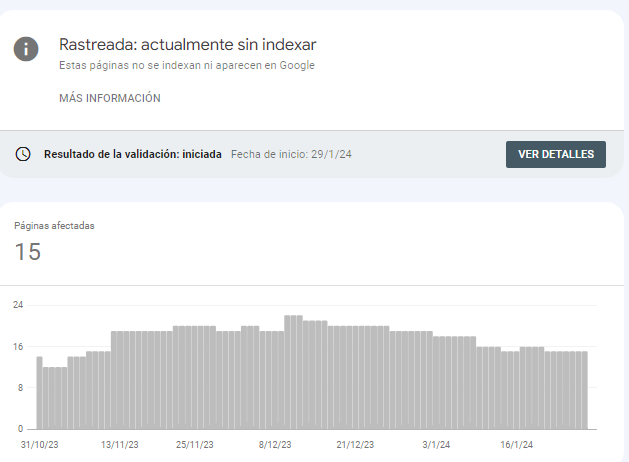Click the gray info circle icon

coord(26,49)
